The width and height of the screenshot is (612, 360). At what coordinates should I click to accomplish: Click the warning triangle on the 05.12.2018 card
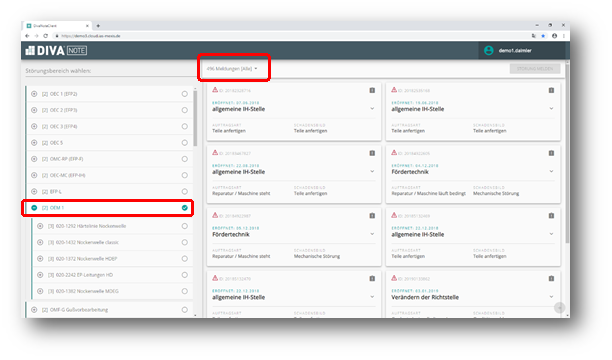[x=215, y=215]
